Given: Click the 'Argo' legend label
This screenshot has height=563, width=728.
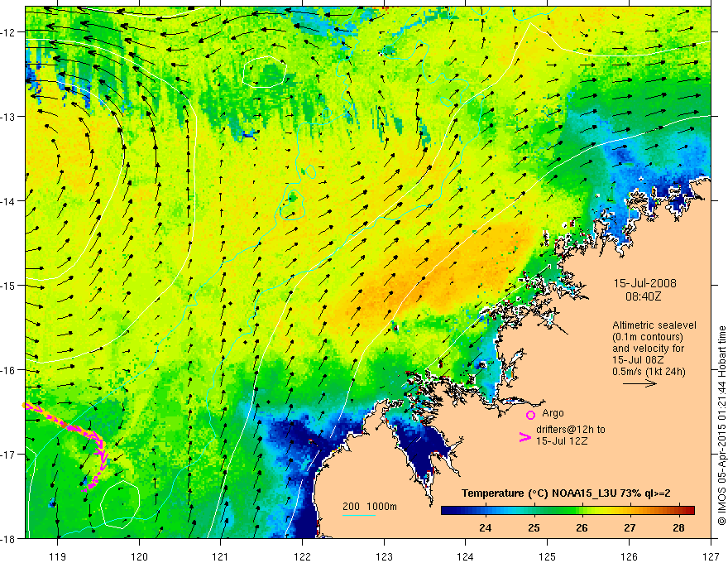Looking at the screenshot, I should (x=553, y=413).
